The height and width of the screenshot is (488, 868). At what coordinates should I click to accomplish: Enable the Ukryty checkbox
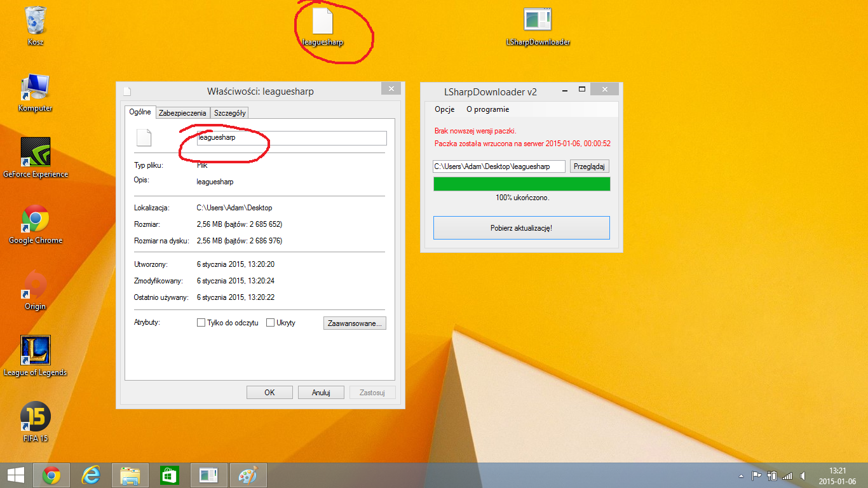(x=271, y=323)
